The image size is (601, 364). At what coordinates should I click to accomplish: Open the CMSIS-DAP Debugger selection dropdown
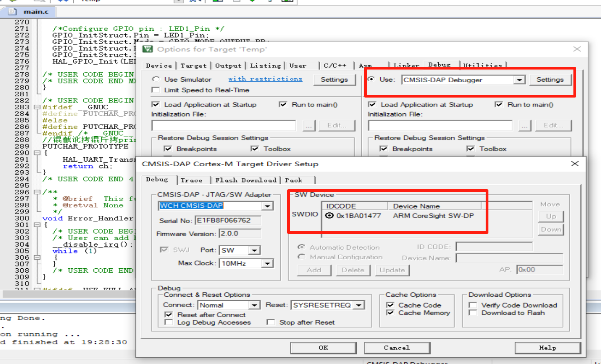[x=520, y=80]
